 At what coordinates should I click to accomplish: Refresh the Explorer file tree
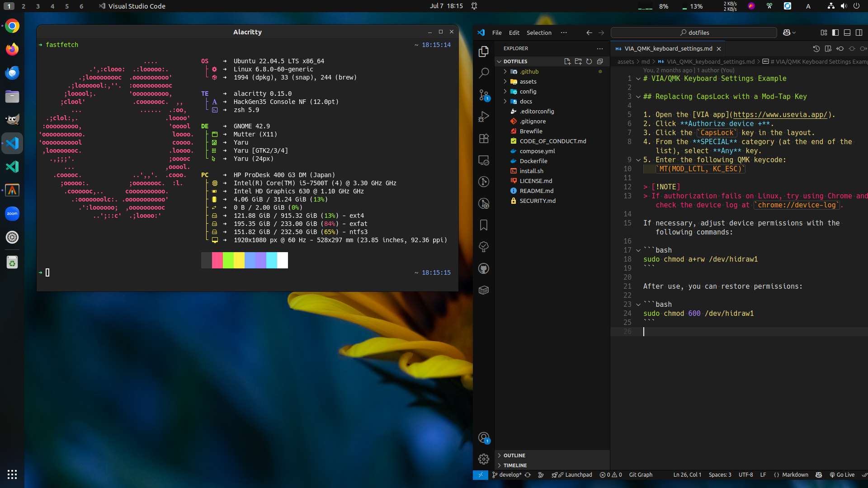589,61
